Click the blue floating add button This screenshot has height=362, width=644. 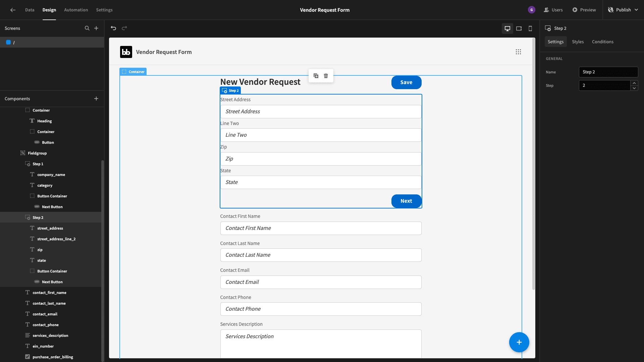tap(519, 342)
